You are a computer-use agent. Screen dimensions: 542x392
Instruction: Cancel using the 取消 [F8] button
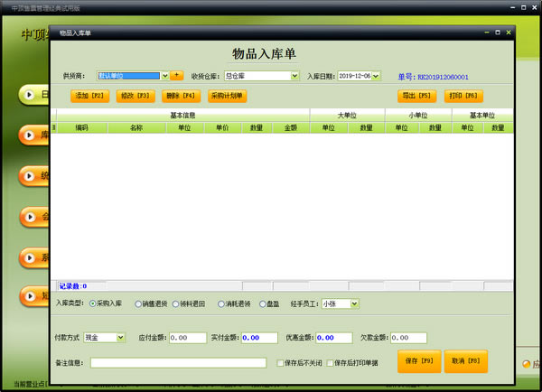click(x=465, y=361)
